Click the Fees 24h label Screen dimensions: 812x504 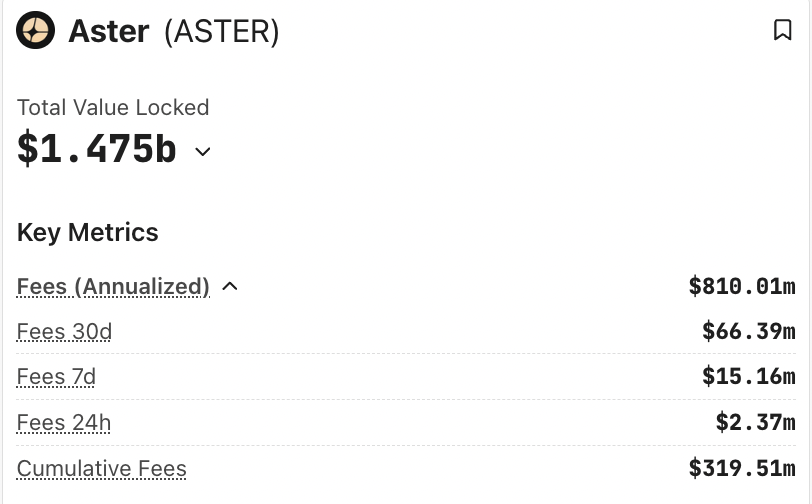64,423
